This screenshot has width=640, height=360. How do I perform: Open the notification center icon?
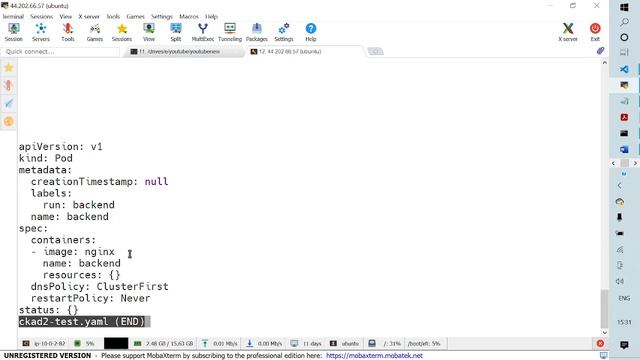pos(624,345)
